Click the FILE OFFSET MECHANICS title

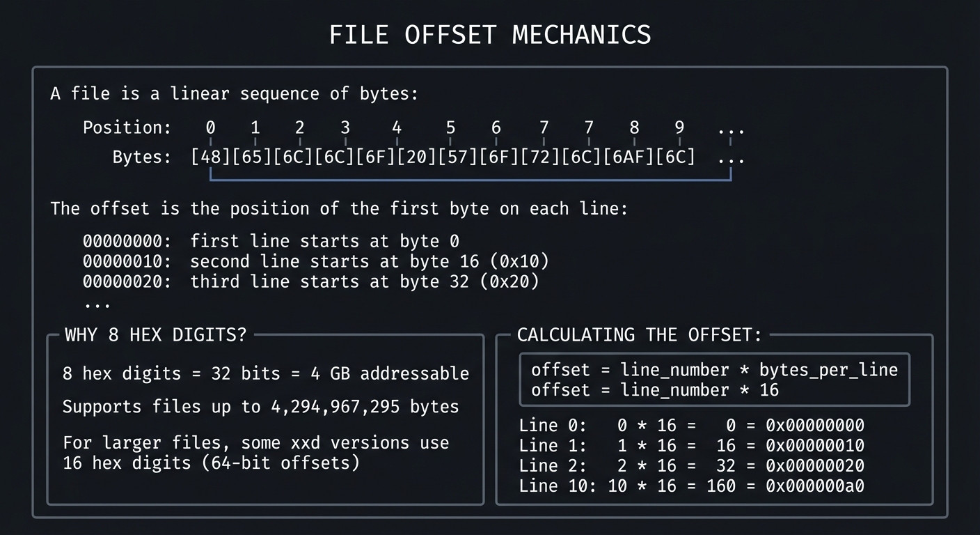click(x=490, y=34)
